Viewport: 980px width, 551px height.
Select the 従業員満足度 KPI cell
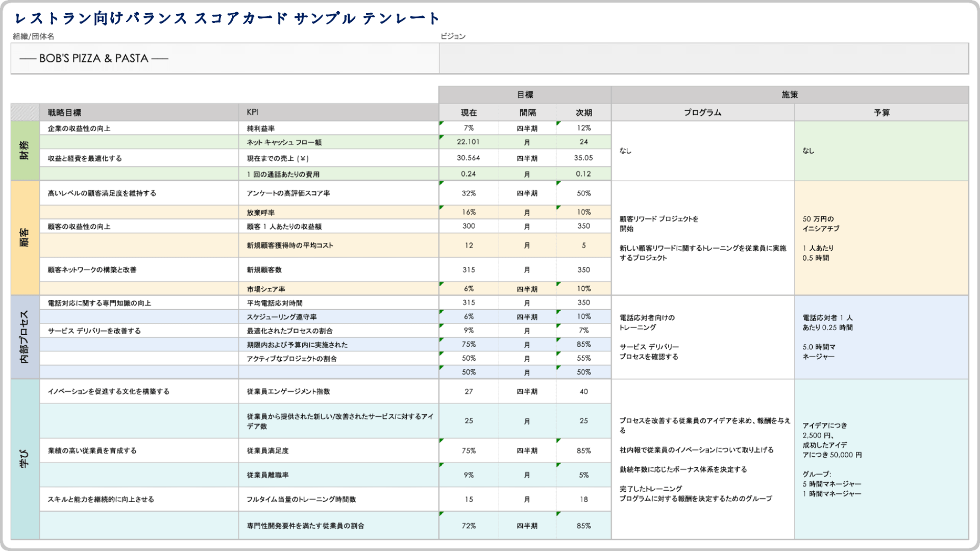point(339,450)
